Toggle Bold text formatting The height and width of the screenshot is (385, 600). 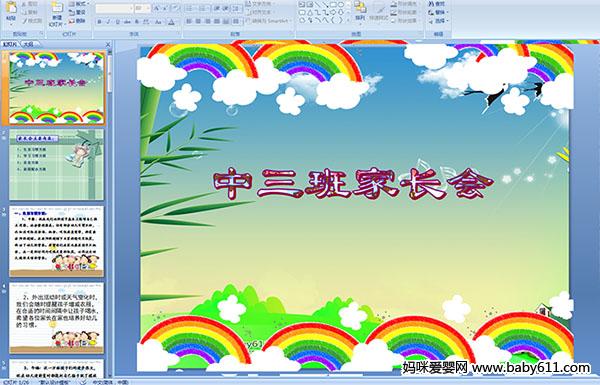click(x=99, y=22)
